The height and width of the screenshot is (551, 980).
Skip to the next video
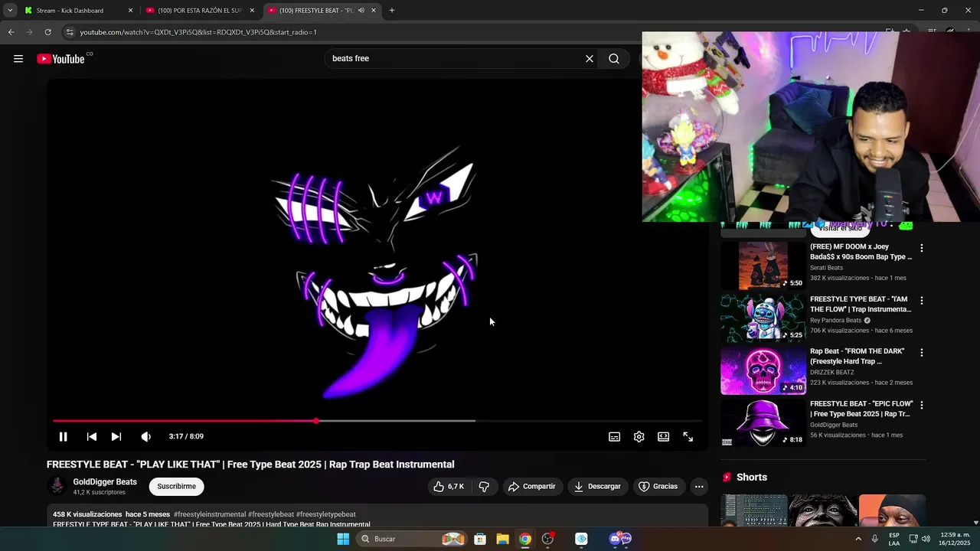[x=116, y=437]
